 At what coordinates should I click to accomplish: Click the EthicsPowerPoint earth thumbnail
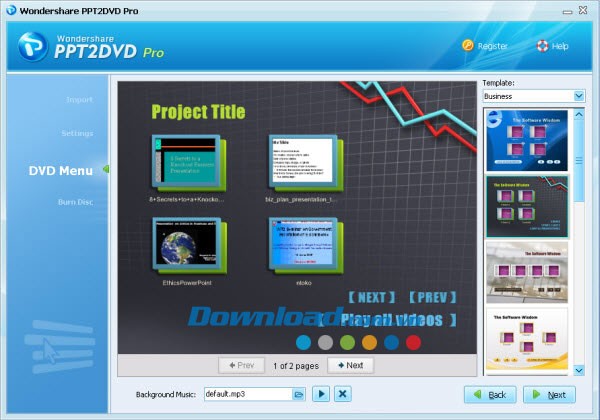coord(188,245)
